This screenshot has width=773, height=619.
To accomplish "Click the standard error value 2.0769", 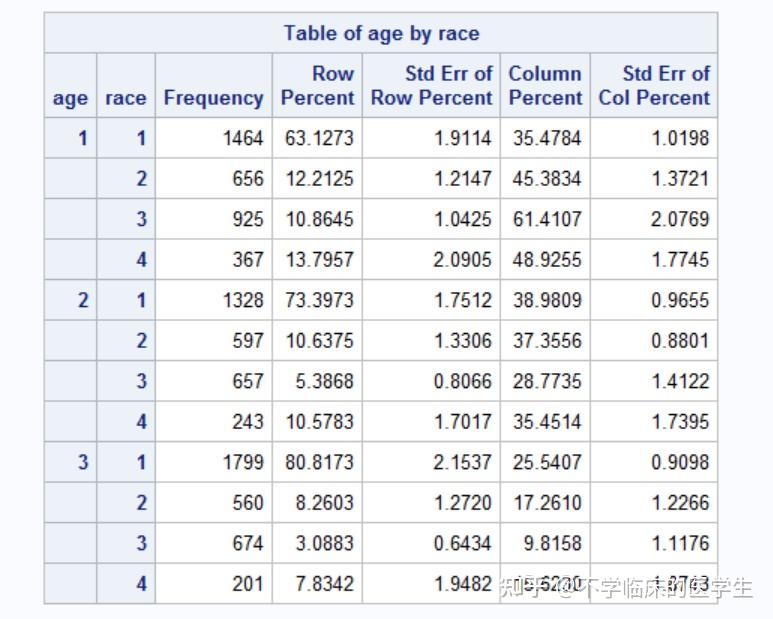I will tap(680, 219).
